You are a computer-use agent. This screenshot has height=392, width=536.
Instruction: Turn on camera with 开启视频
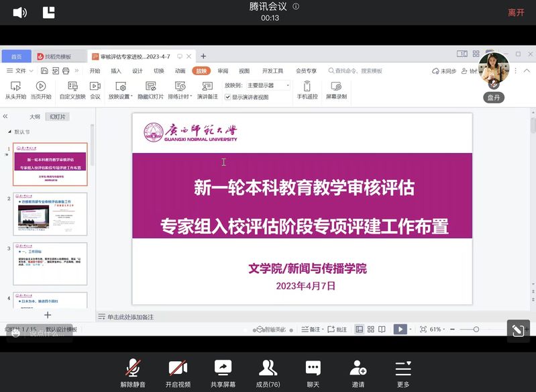click(x=178, y=373)
